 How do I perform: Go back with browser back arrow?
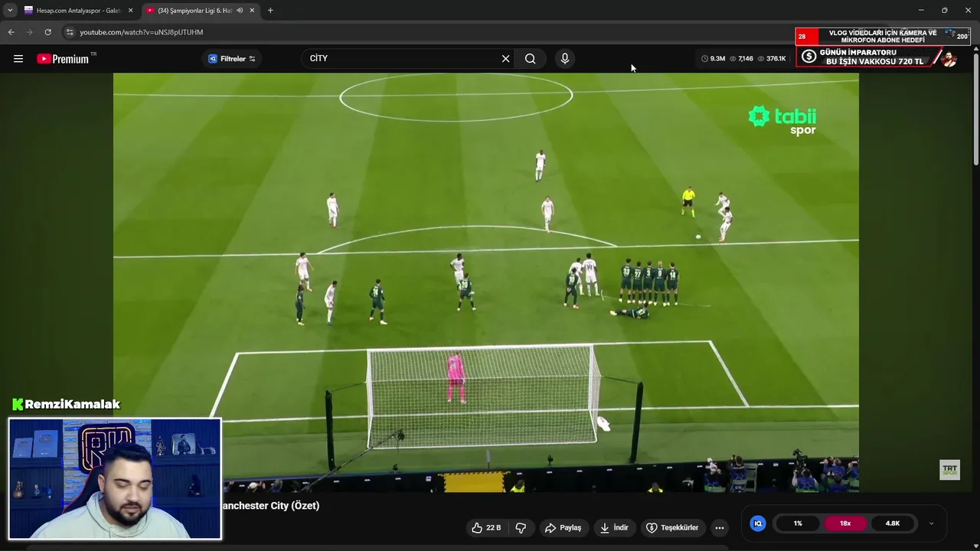(x=11, y=32)
